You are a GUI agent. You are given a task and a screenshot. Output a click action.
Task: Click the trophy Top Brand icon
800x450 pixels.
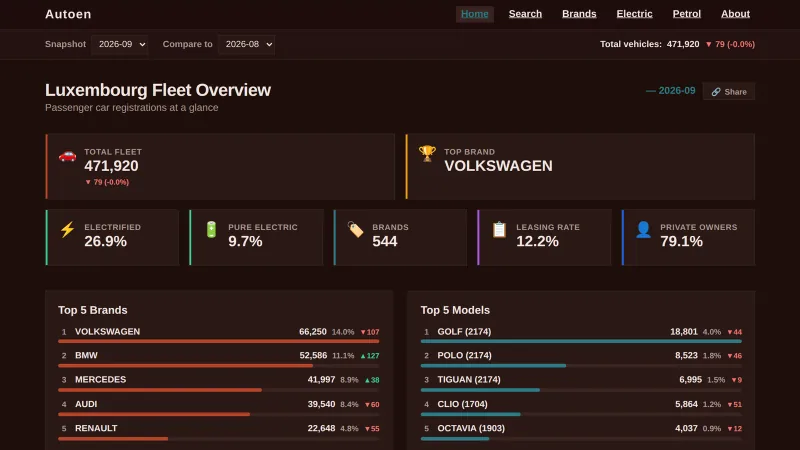(427, 154)
